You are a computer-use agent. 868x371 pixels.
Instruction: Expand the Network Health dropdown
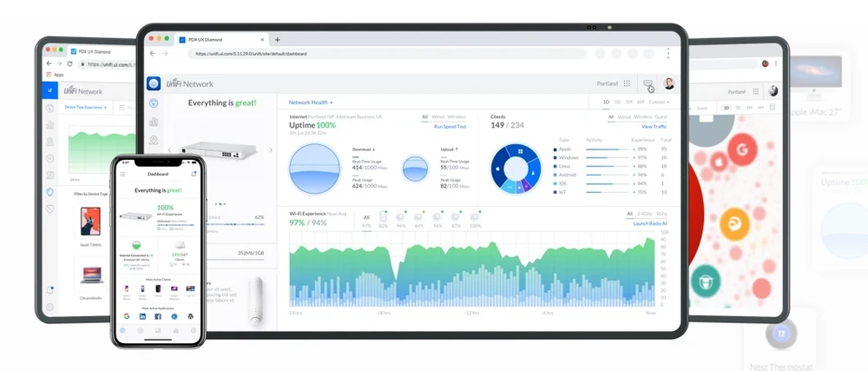(x=311, y=103)
